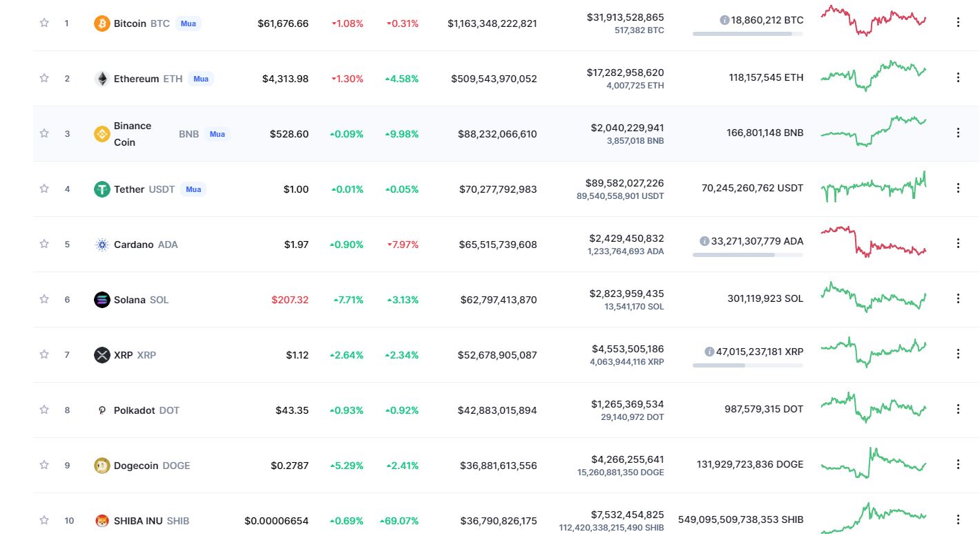Click the Dogecoin logo icon
This screenshot has width=980, height=534.
(102, 466)
